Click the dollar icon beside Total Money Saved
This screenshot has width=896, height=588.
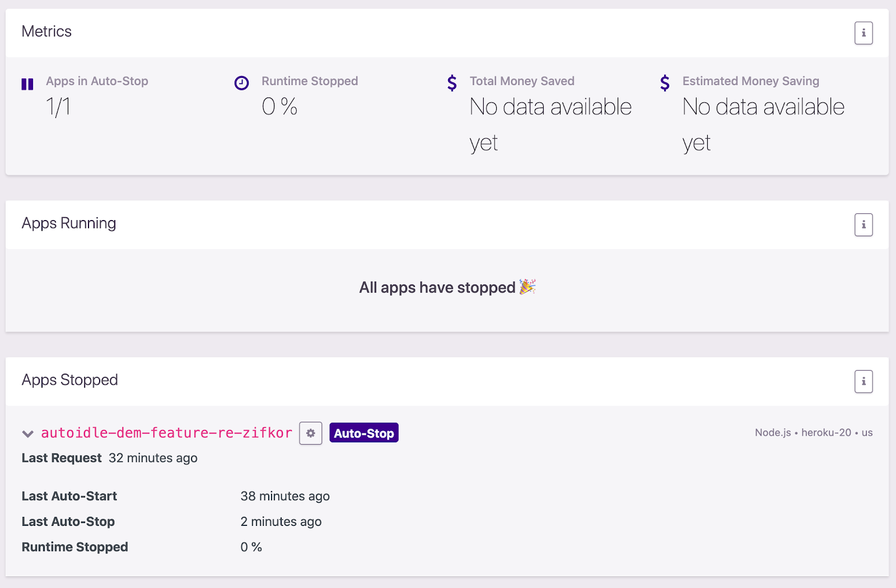(451, 83)
